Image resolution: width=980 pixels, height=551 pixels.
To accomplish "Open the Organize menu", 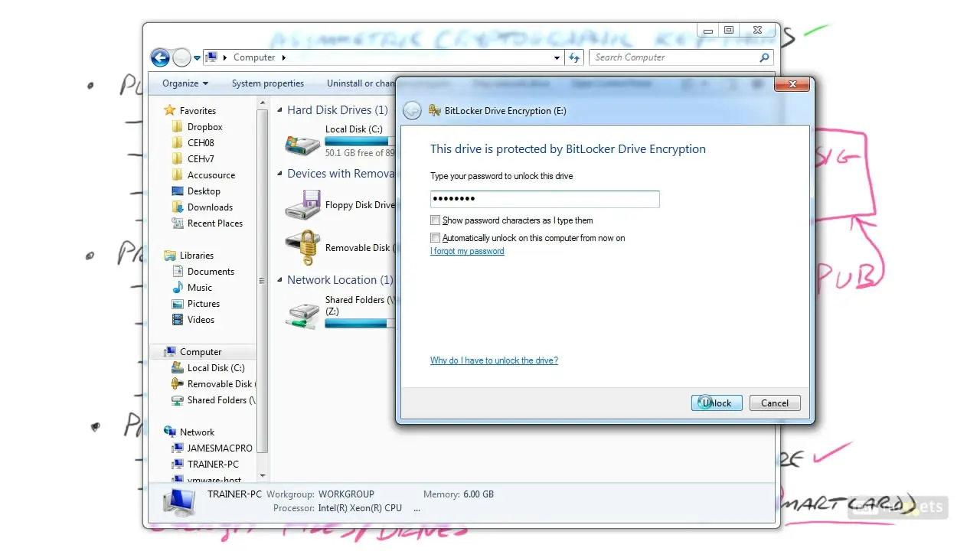I will pos(185,83).
